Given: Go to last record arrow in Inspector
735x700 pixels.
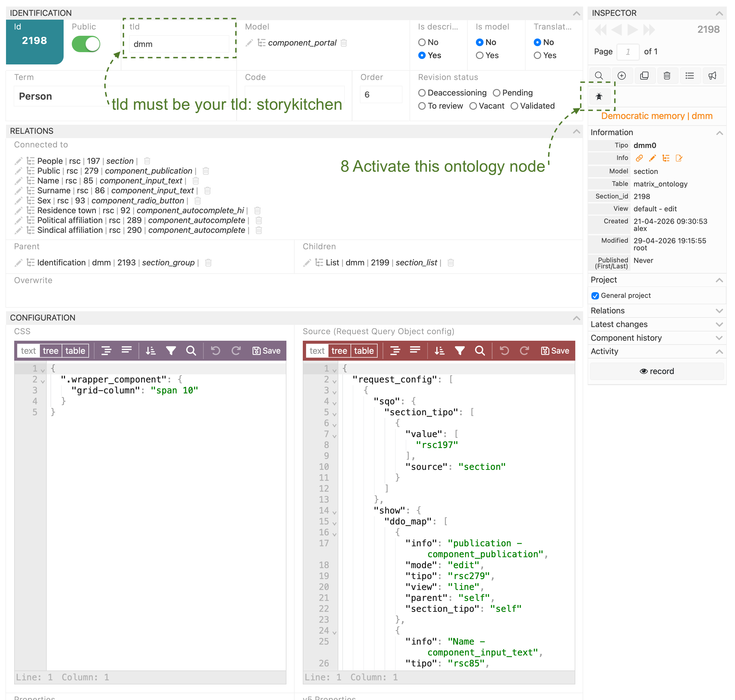Looking at the screenshot, I should tap(649, 30).
